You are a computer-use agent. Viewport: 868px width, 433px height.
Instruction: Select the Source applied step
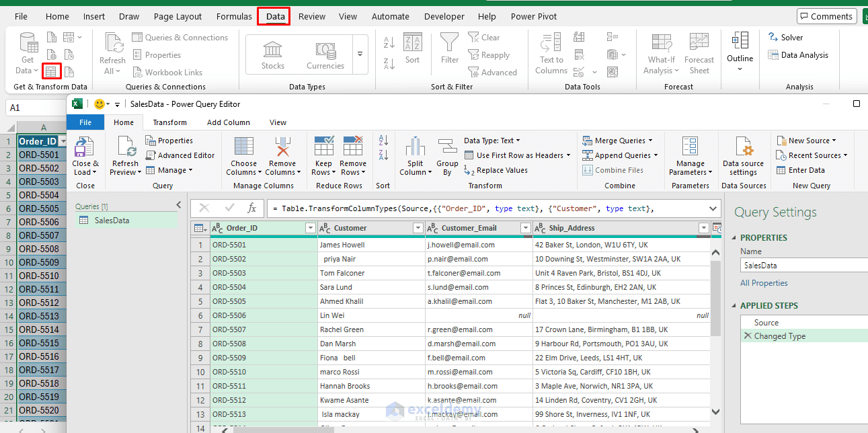click(766, 323)
